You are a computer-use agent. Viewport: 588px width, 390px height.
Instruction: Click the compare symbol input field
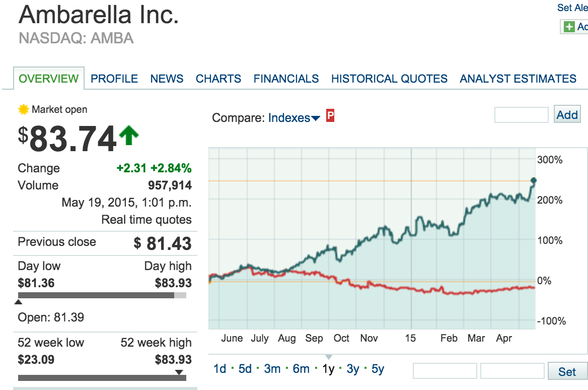(521, 115)
